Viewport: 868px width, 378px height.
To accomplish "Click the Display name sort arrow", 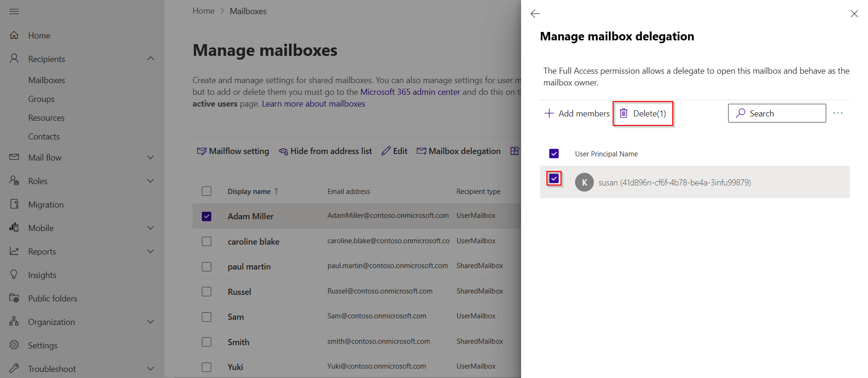I will [x=276, y=191].
